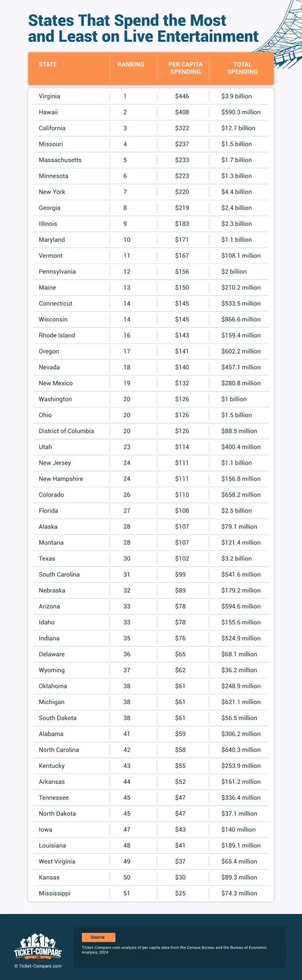302x980 pixels.
Task: Click the TOTAL SPENDING column header
Action: 242,68
